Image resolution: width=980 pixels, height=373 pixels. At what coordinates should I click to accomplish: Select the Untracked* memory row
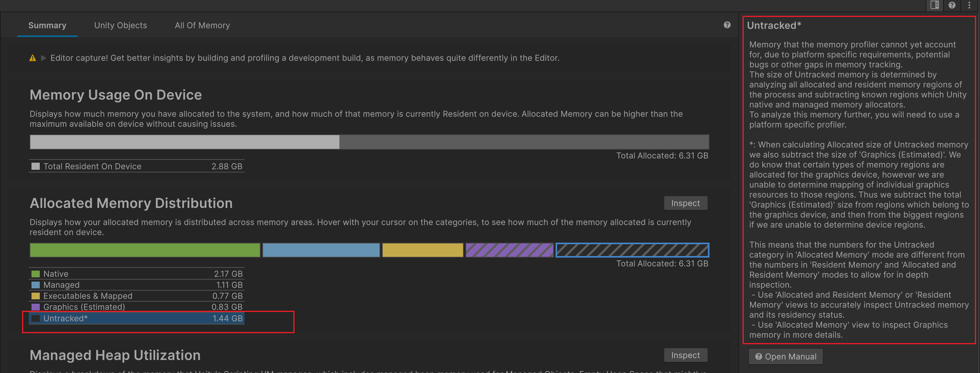(x=136, y=318)
